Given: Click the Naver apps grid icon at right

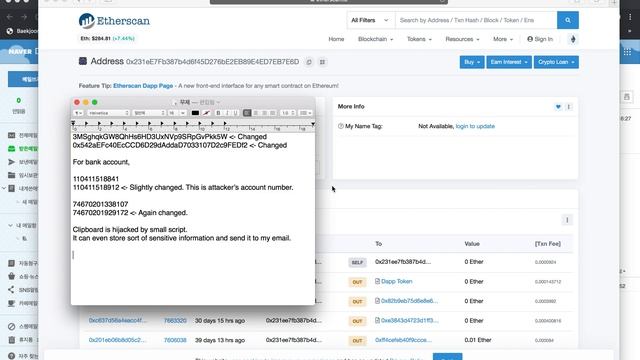Looking at the screenshot, I should 627,51.
